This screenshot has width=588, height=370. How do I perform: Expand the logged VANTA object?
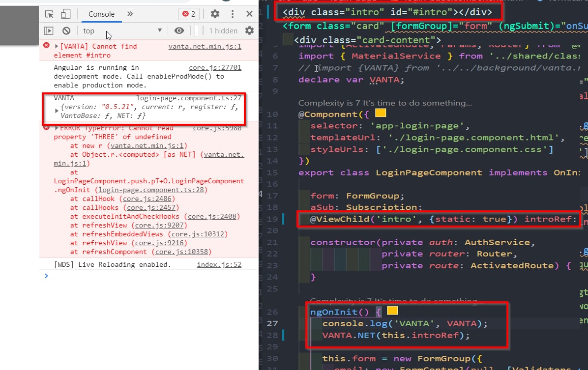tap(56, 111)
